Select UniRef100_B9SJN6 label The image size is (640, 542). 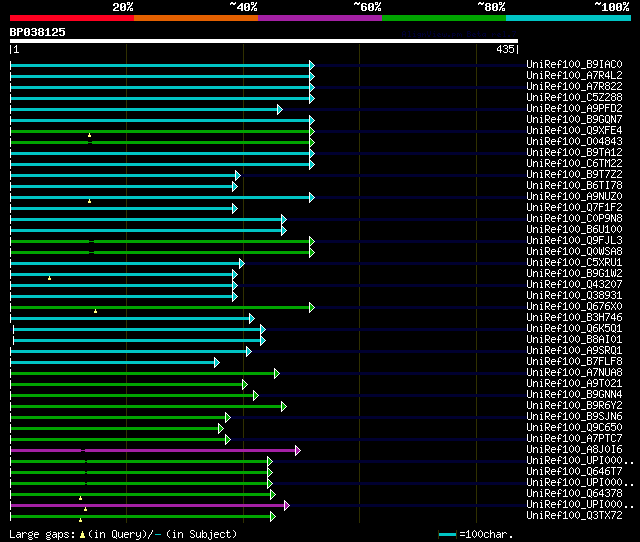[x=574, y=417]
